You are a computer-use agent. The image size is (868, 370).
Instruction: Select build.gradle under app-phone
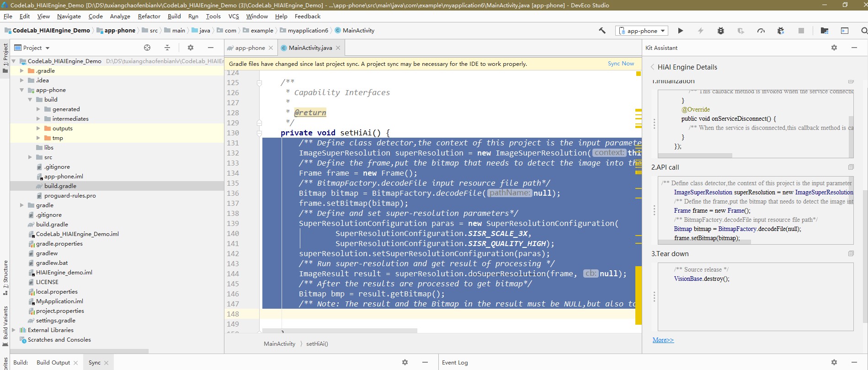(60, 186)
